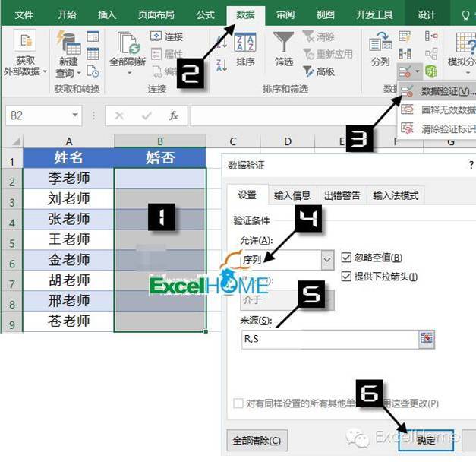Screen dimensions: 476x462
Task: Open the 获取外部数据 menu
Action: click(25, 53)
